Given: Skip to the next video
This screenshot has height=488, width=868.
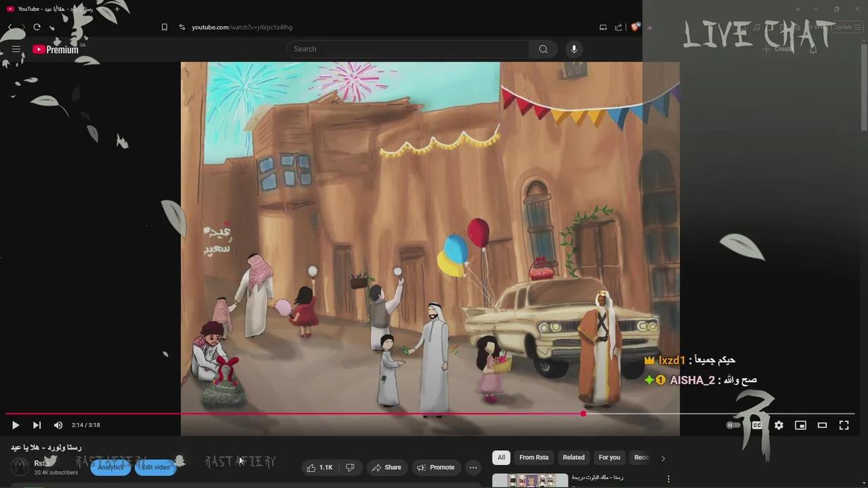Looking at the screenshot, I should tap(37, 425).
